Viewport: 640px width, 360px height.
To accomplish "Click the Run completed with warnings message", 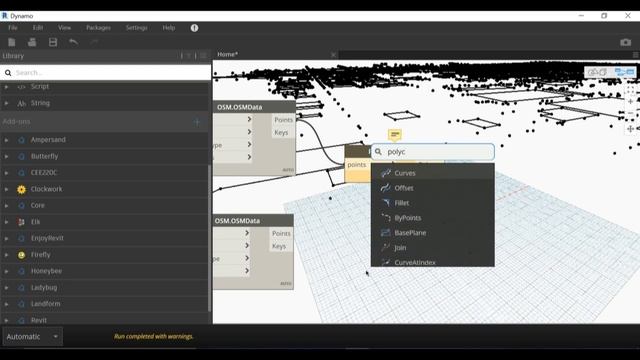I will (x=154, y=337).
